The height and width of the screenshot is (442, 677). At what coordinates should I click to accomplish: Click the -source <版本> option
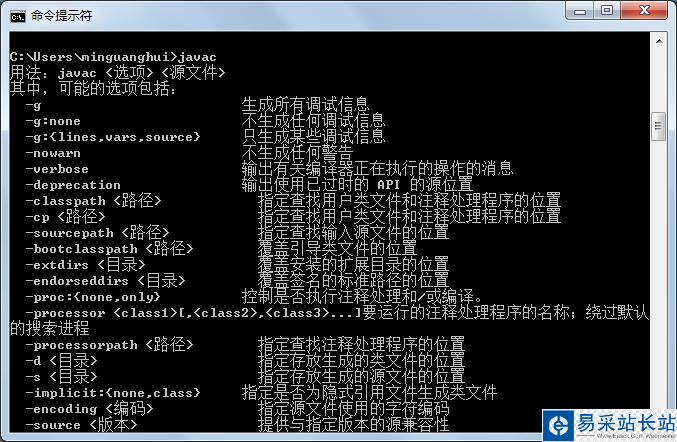pyautogui.click(x=82, y=425)
